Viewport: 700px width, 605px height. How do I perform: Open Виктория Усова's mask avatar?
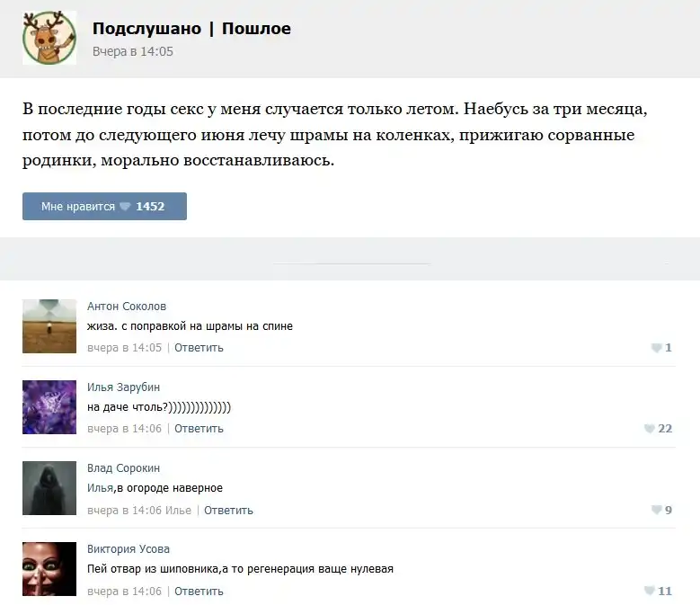49,569
